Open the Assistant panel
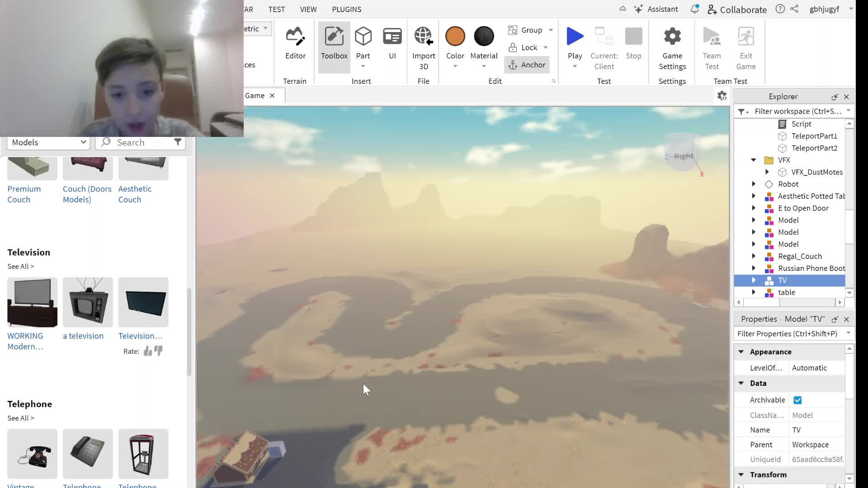 point(656,9)
